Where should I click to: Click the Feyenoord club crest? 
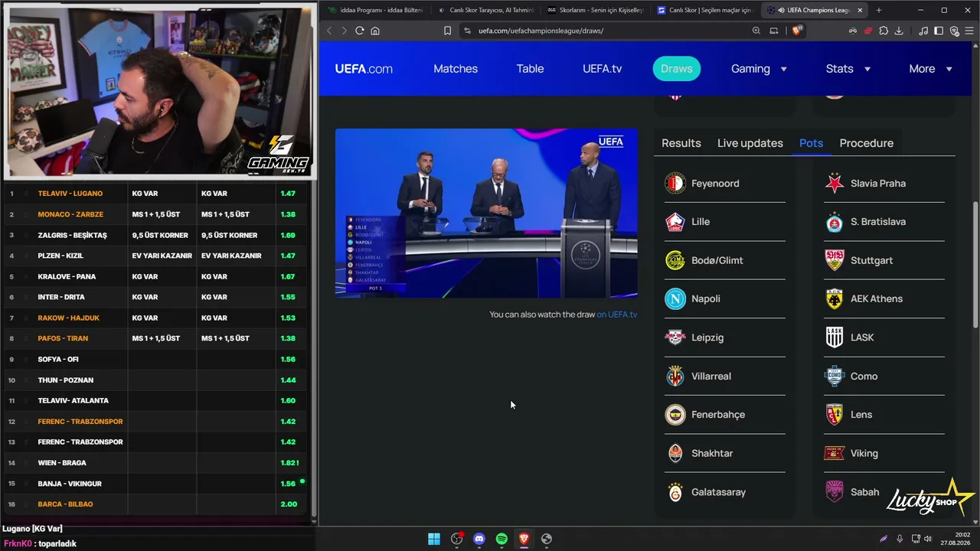pyautogui.click(x=675, y=183)
